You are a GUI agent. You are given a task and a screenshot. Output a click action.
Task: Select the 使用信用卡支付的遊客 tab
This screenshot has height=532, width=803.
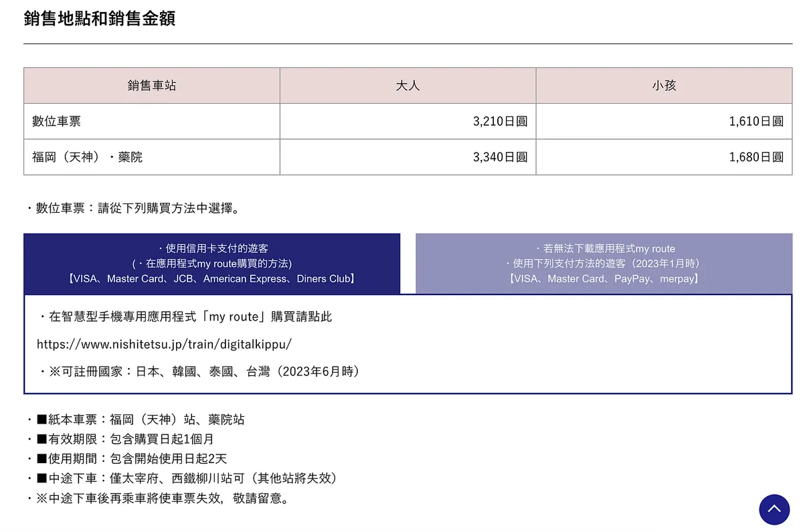click(x=211, y=264)
